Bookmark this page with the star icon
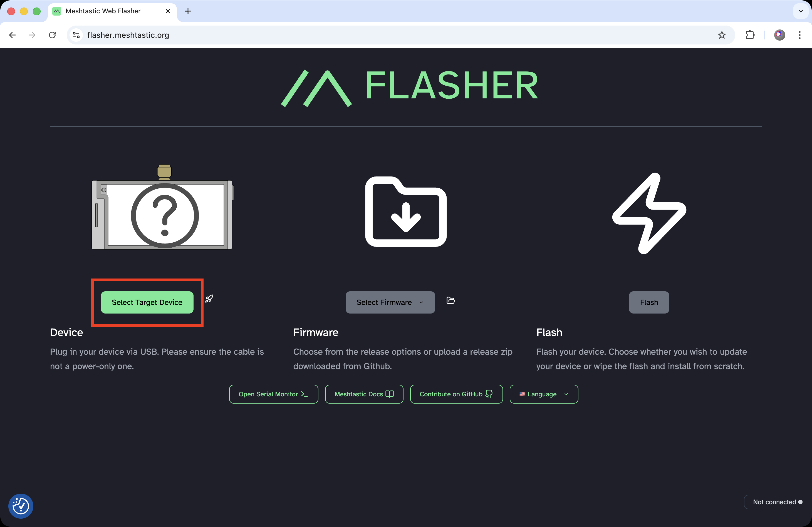Image resolution: width=812 pixels, height=527 pixels. (x=722, y=35)
